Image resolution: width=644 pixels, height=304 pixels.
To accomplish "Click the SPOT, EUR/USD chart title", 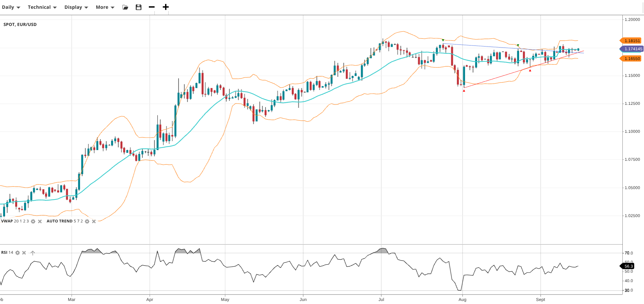I will [x=20, y=25].
